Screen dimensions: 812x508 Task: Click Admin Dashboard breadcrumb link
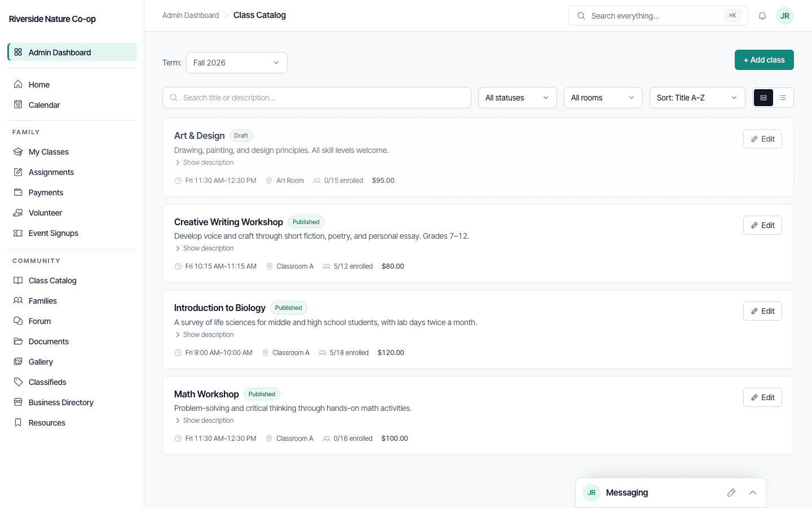(191, 15)
